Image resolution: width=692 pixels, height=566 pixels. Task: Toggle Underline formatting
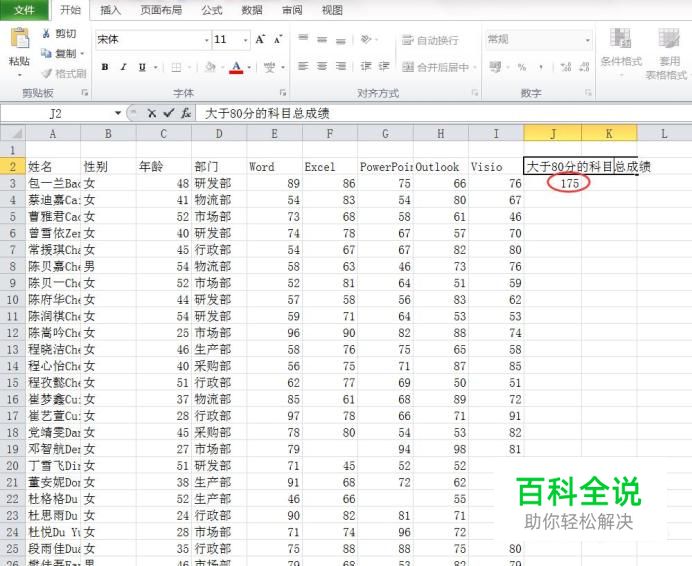(x=142, y=67)
